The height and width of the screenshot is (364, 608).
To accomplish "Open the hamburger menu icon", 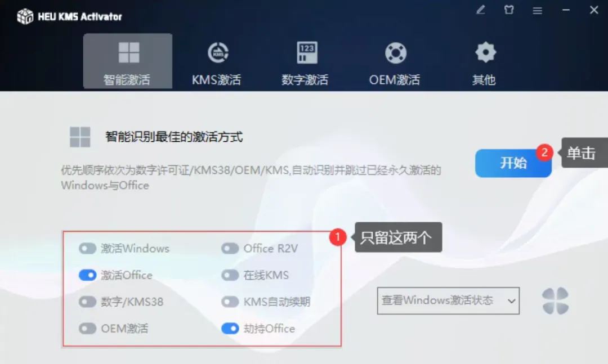I will (538, 11).
